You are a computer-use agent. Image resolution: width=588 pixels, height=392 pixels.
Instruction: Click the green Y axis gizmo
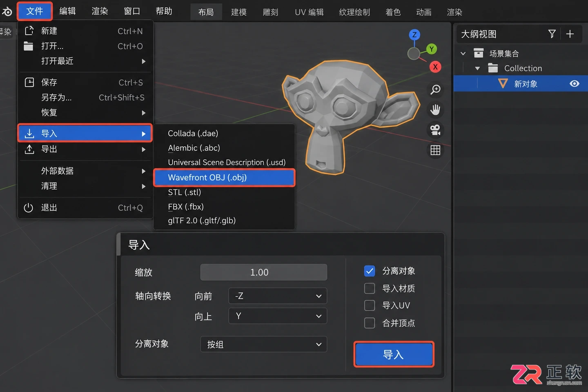click(432, 49)
